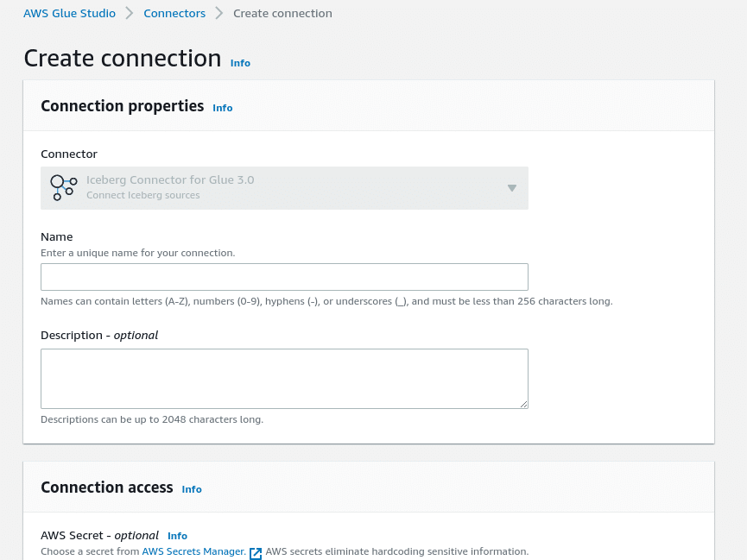Grab the Description textarea resize handle

[x=523, y=404]
